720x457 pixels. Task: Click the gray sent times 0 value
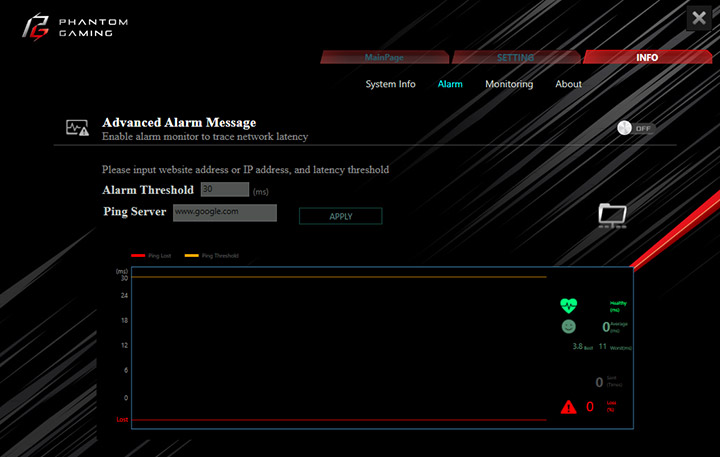(599, 382)
